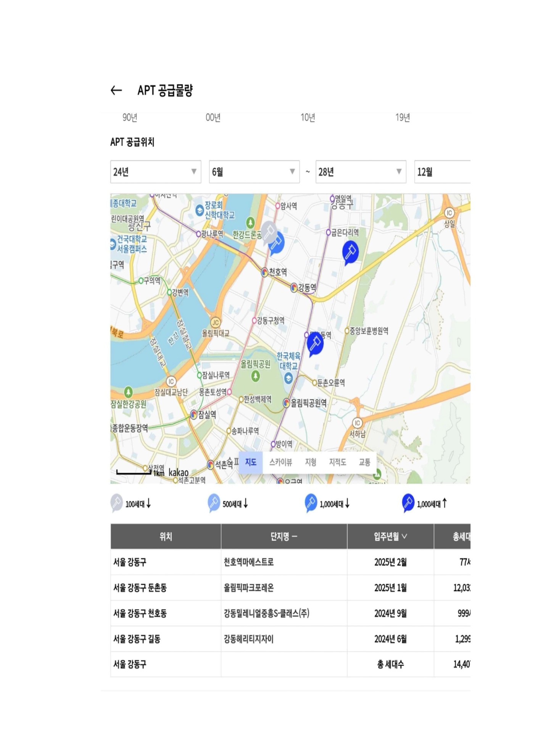Click the 올림픽공원역 station icon

(x=287, y=403)
